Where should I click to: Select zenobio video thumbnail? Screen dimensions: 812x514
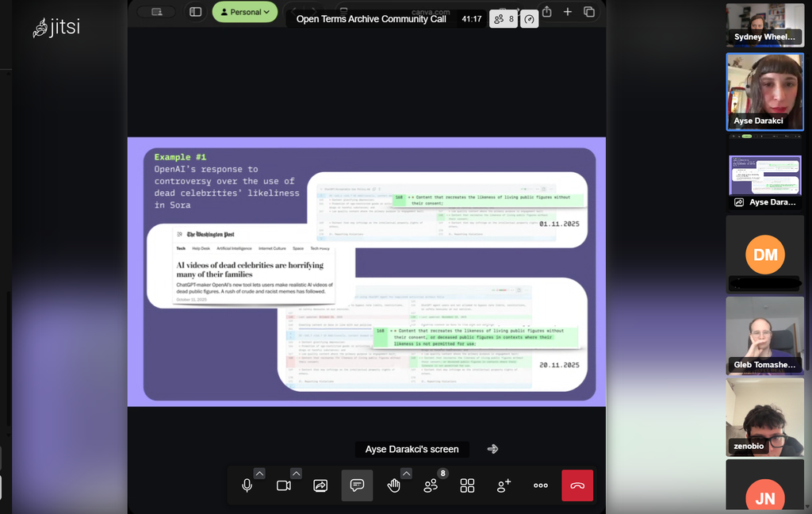(765, 416)
